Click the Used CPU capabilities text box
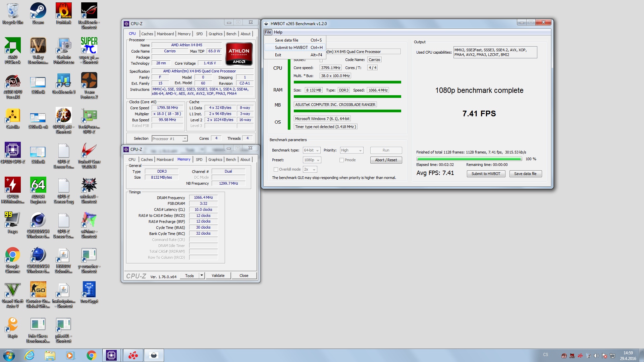The height and width of the screenshot is (362, 644). pos(495,52)
